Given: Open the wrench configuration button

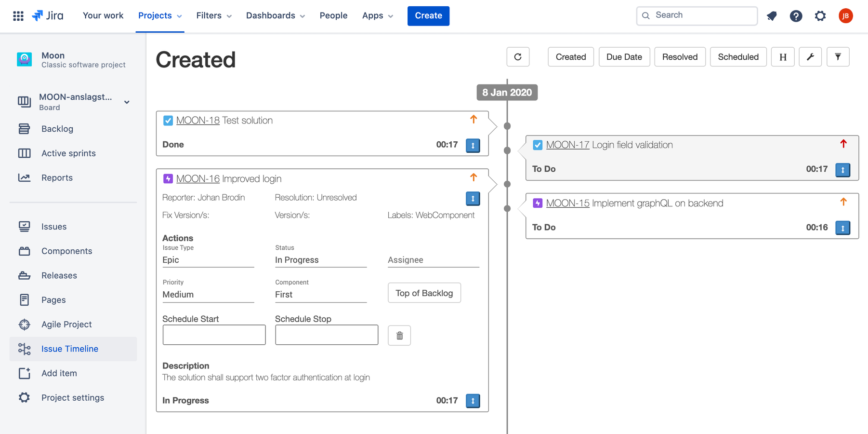Looking at the screenshot, I should (810, 57).
